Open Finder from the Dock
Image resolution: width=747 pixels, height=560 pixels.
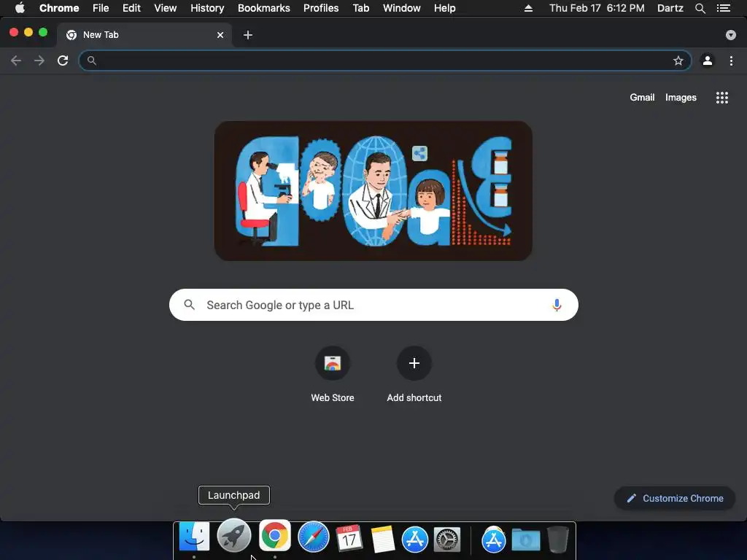[x=194, y=537]
